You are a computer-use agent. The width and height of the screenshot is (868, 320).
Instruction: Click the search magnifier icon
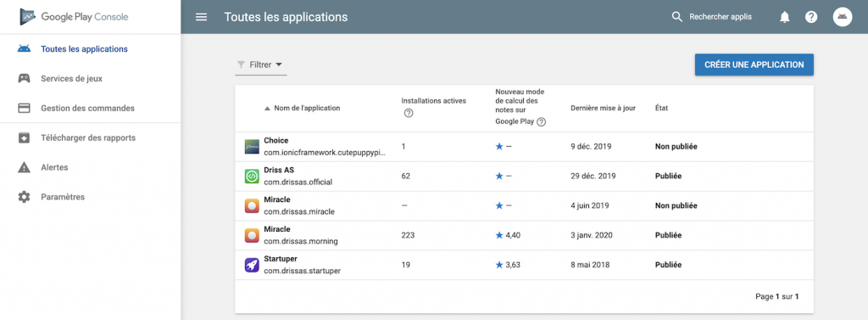tap(676, 17)
